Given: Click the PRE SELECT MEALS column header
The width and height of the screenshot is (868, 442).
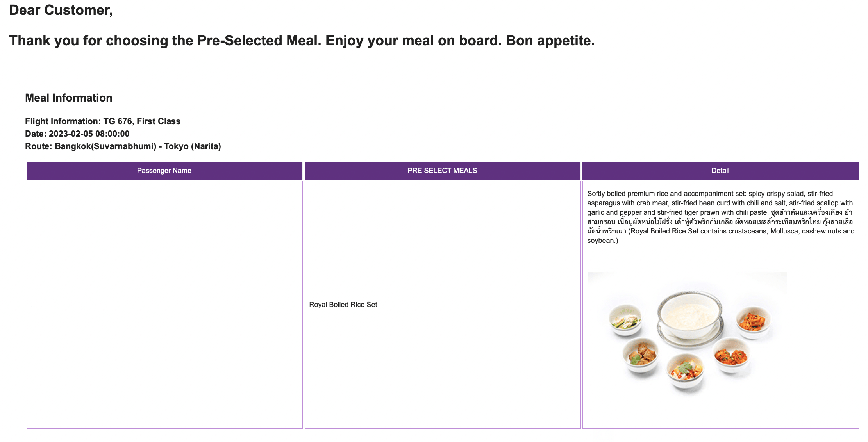Looking at the screenshot, I should [442, 171].
